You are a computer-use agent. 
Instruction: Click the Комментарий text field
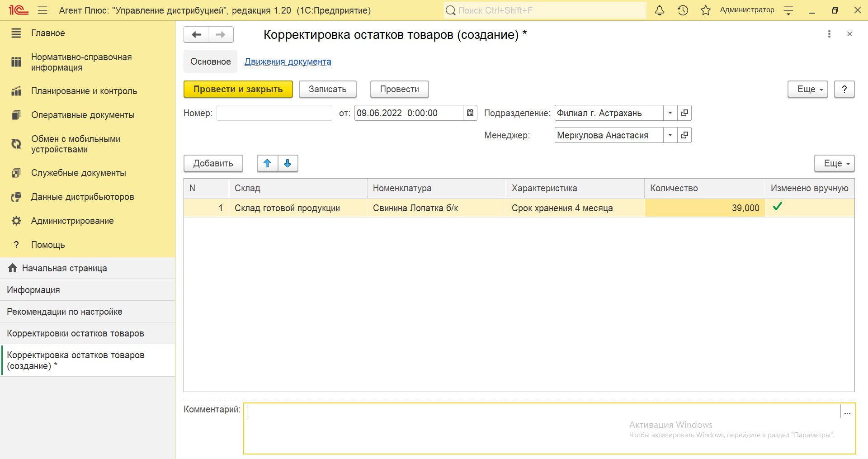pos(542,428)
